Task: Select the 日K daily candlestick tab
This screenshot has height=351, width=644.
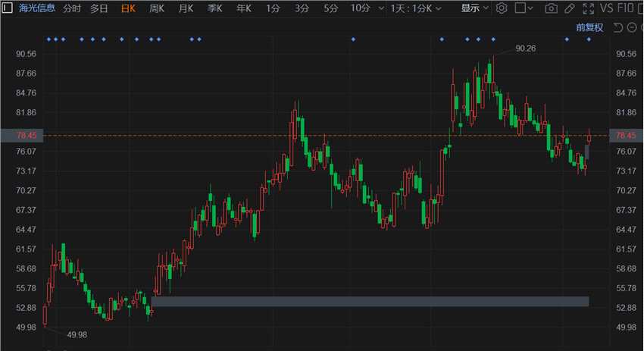Action: pos(128,8)
